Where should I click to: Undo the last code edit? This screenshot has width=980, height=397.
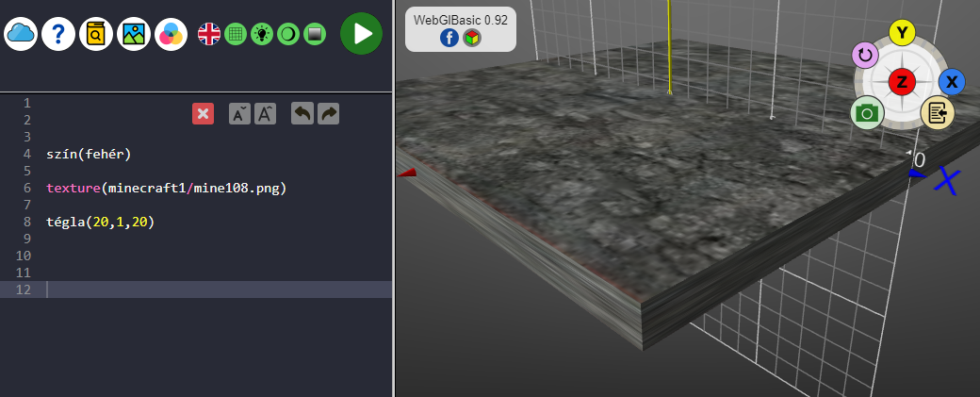(x=302, y=114)
